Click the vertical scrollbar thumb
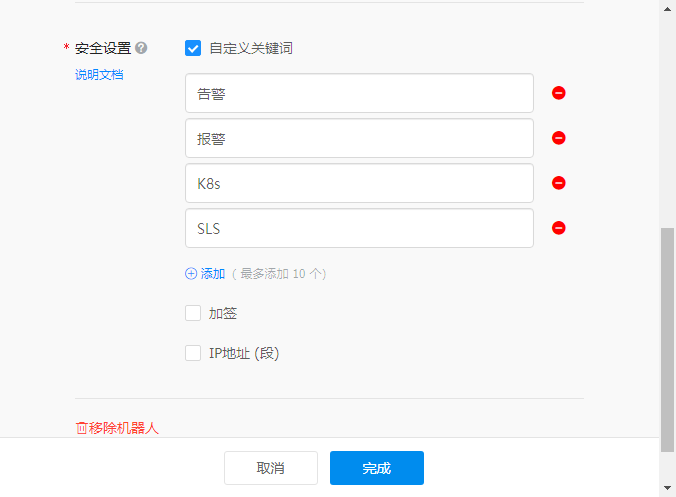 [x=667, y=340]
